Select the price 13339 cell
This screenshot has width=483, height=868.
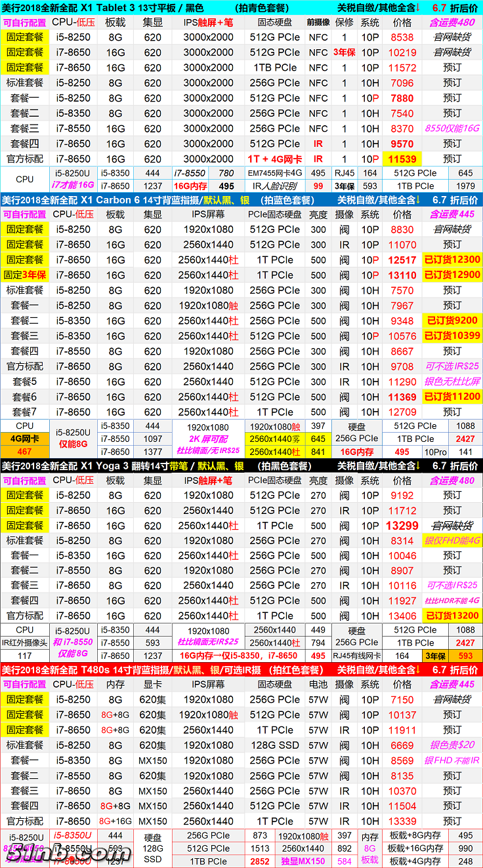click(x=402, y=821)
